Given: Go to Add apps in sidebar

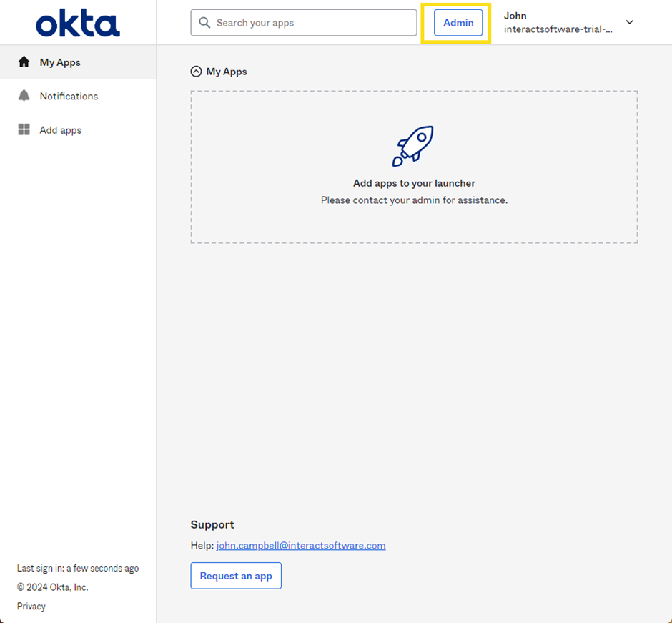Looking at the screenshot, I should [x=78, y=130].
